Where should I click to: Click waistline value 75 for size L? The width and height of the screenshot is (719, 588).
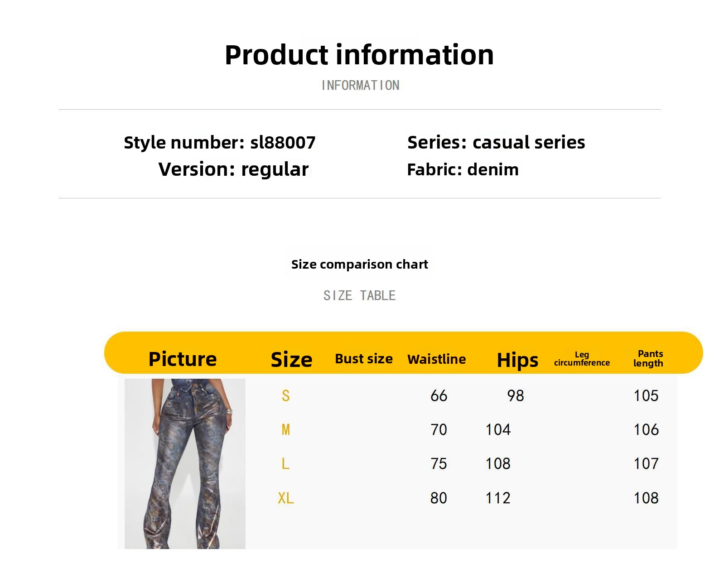pyautogui.click(x=439, y=463)
